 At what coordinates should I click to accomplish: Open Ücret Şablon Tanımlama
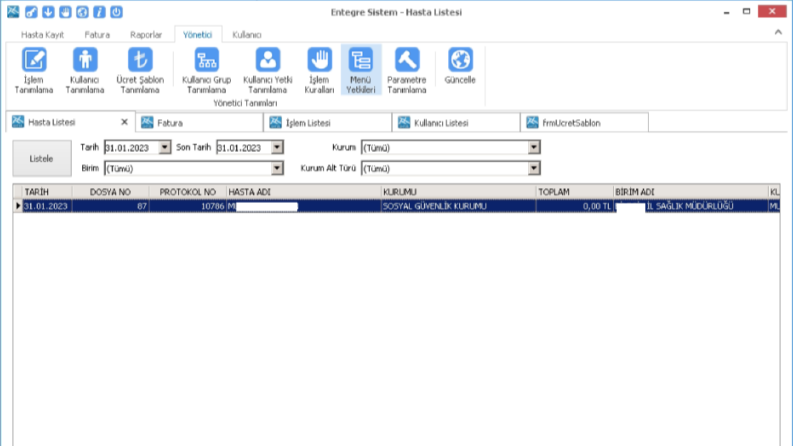[x=140, y=70]
